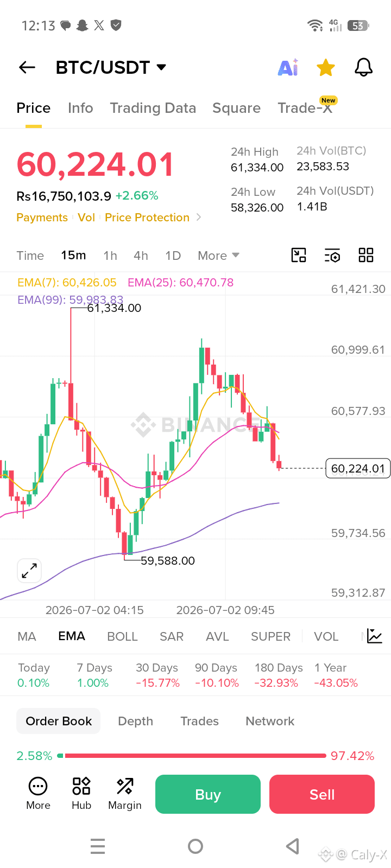Tap the Rs16,750,103.9 converted price
This screenshot has width=391, height=868.
64,196
